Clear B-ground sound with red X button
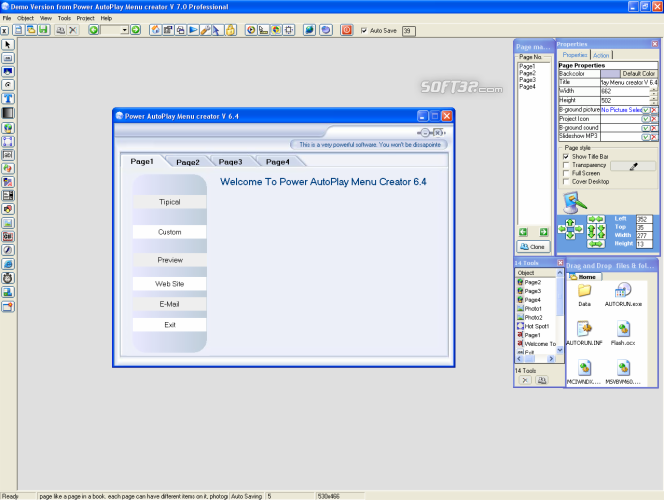Image resolution: width=664 pixels, height=500 pixels. [654, 128]
